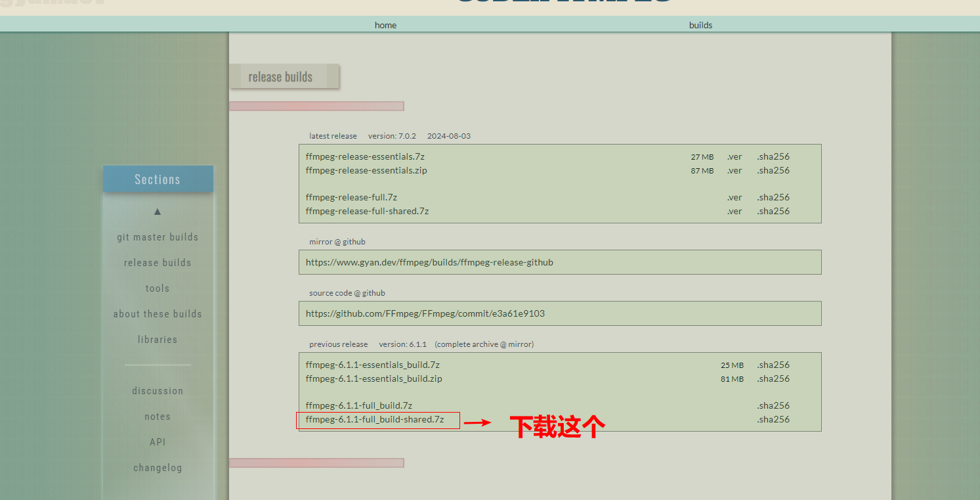Open the FFmpeg commit e3a61e9103 GitHub URL
The height and width of the screenshot is (500, 980).
tap(425, 313)
